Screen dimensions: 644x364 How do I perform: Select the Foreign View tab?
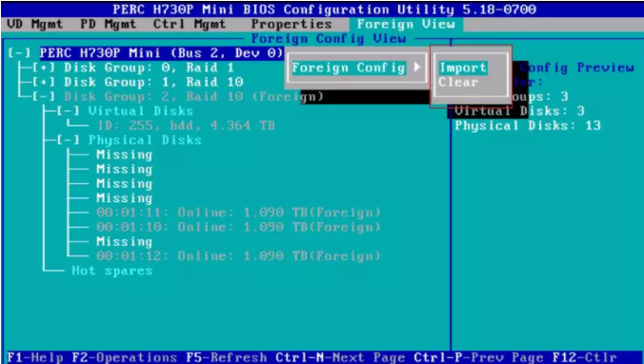point(406,24)
